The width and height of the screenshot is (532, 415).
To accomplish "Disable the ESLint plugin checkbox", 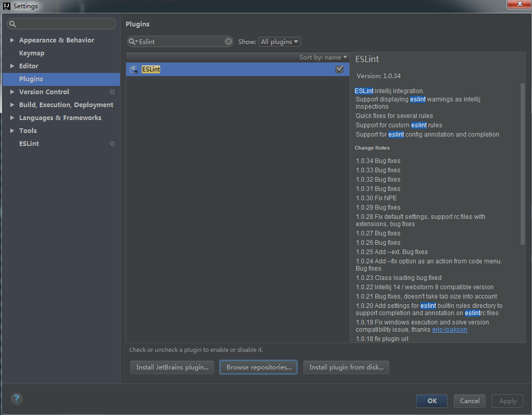I will point(339,69).
